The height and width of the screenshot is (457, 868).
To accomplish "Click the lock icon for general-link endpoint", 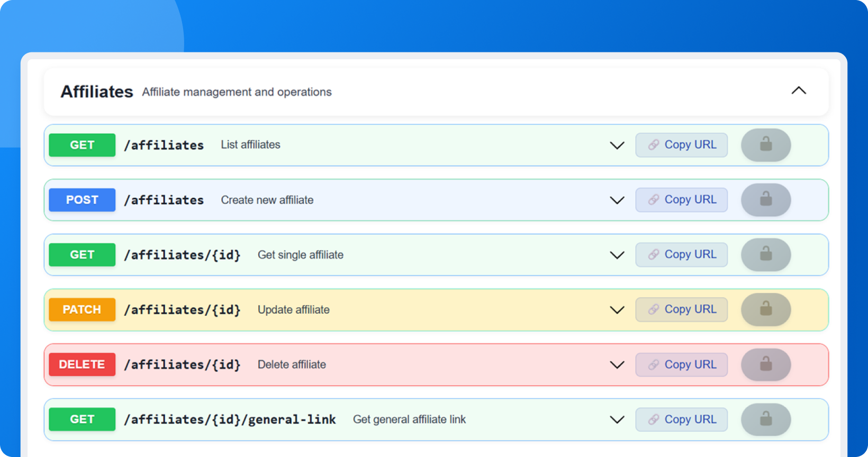I will 765,419.
